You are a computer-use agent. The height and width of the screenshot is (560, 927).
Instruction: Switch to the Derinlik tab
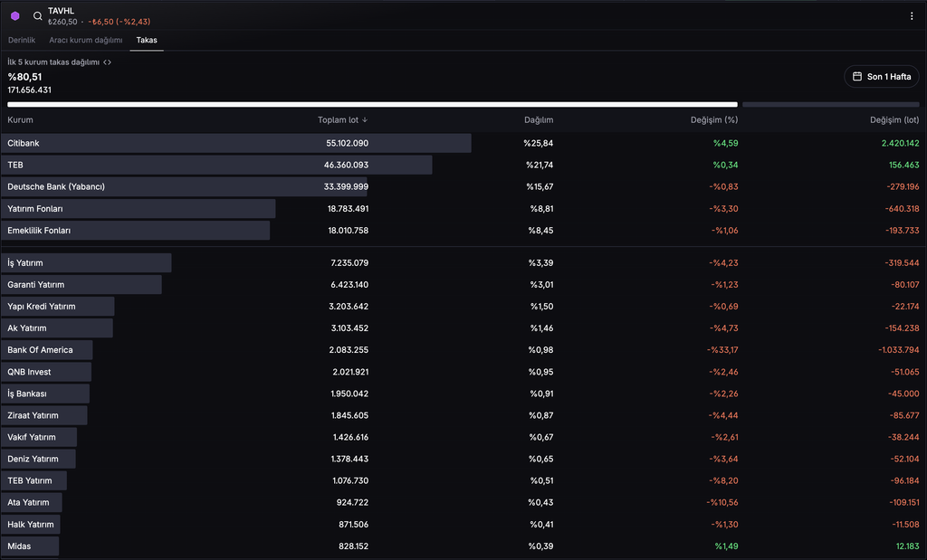point(22,40)
